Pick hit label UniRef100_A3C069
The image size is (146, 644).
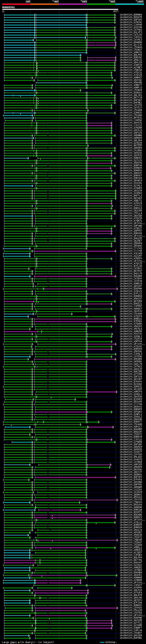tap(131, 254)
